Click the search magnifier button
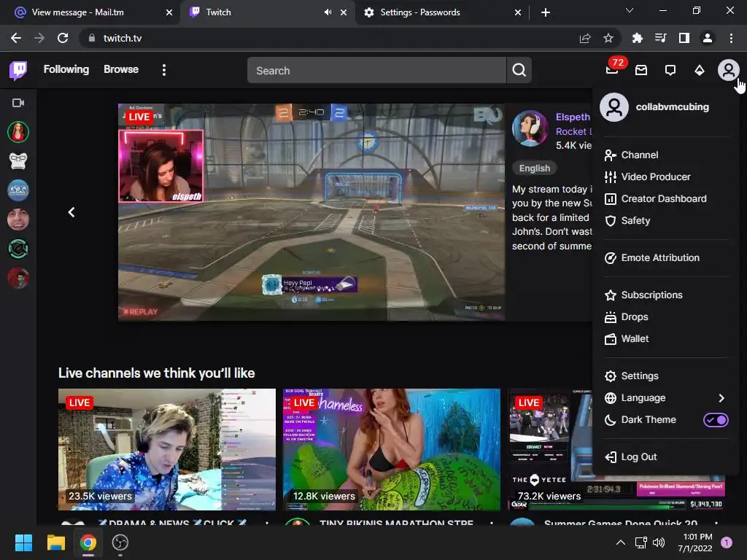Image resolution: width=747 pixels, height=560 pixels. pyautogui.click(x=519, y=71)
